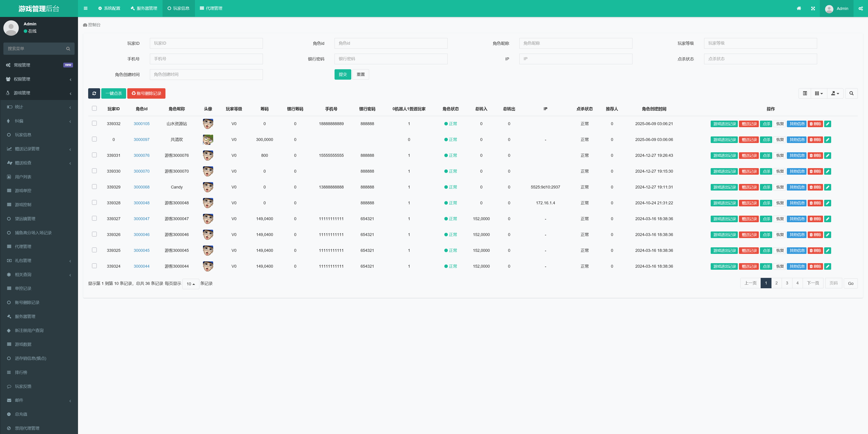This screenshot has width=868, height=434.
Task: Toggle fullscreen with the expand icon
Action: pyautogui.click(x=813, y=8)
